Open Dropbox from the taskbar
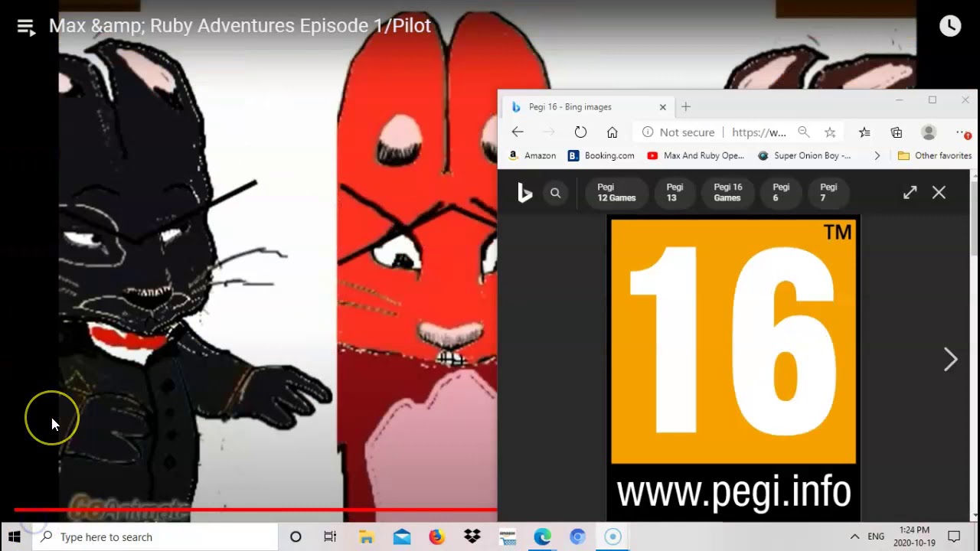 (x=472, y=536)
